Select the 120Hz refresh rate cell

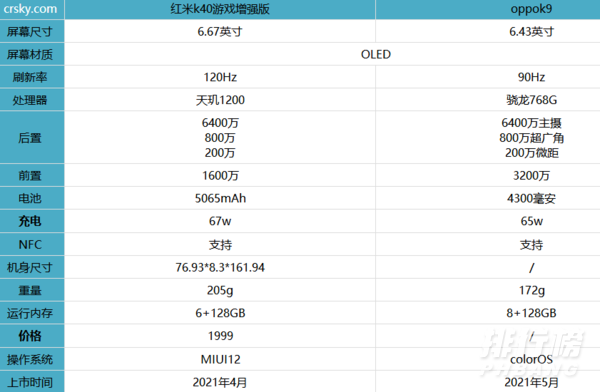(x=220, y=77)
